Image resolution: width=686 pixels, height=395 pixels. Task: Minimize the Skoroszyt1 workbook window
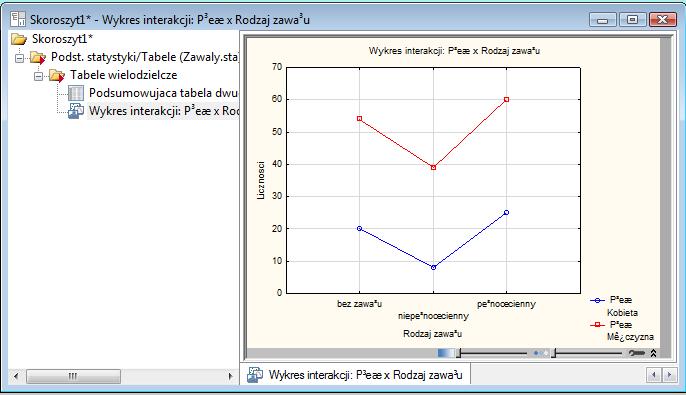tap(602, 20)
